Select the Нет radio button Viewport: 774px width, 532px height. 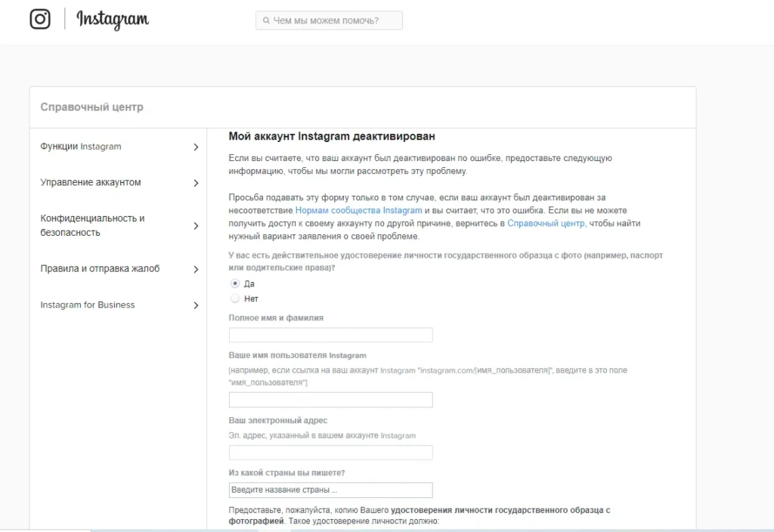pyautogui.click(x=235, y=298)
